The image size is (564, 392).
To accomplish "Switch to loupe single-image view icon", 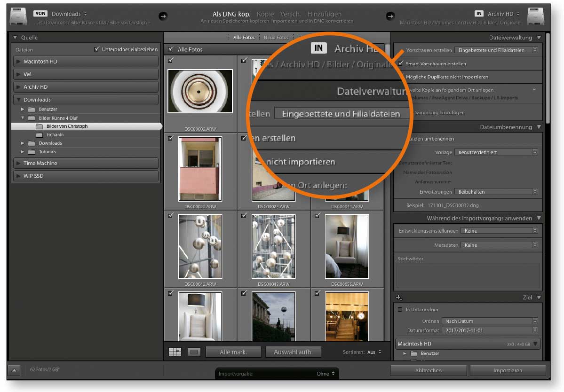I will [194, 352].
